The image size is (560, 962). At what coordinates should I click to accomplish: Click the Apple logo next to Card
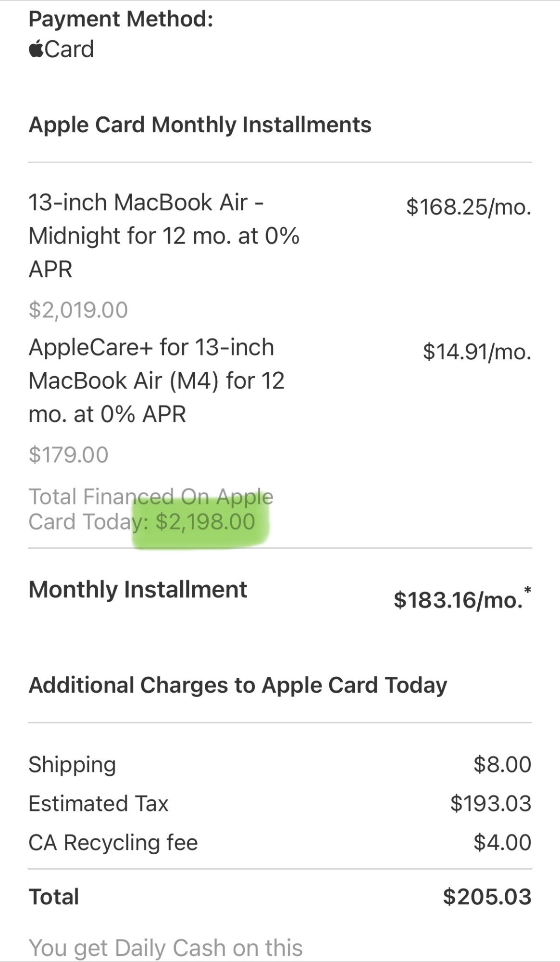(x=37, y=49)
